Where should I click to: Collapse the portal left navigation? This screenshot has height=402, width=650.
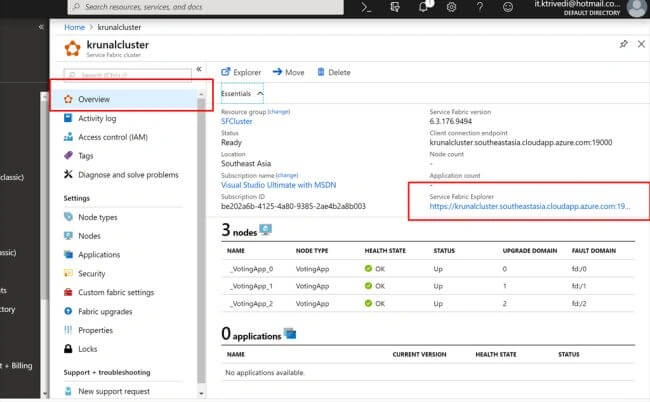tap(41, 27)
